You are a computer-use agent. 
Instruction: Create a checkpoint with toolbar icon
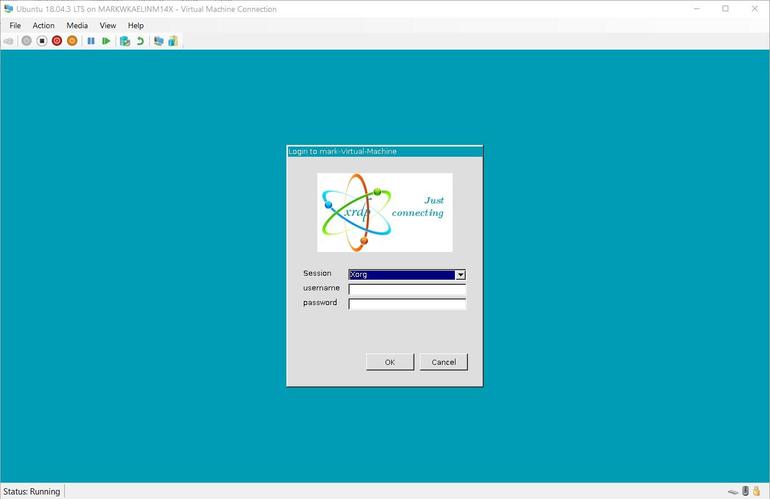[x=125, y=41]
